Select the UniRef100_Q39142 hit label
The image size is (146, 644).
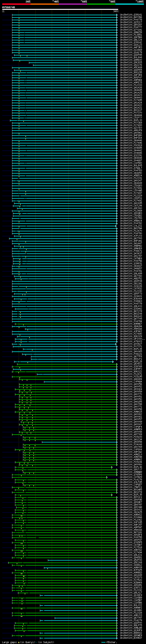click(131, 42)
